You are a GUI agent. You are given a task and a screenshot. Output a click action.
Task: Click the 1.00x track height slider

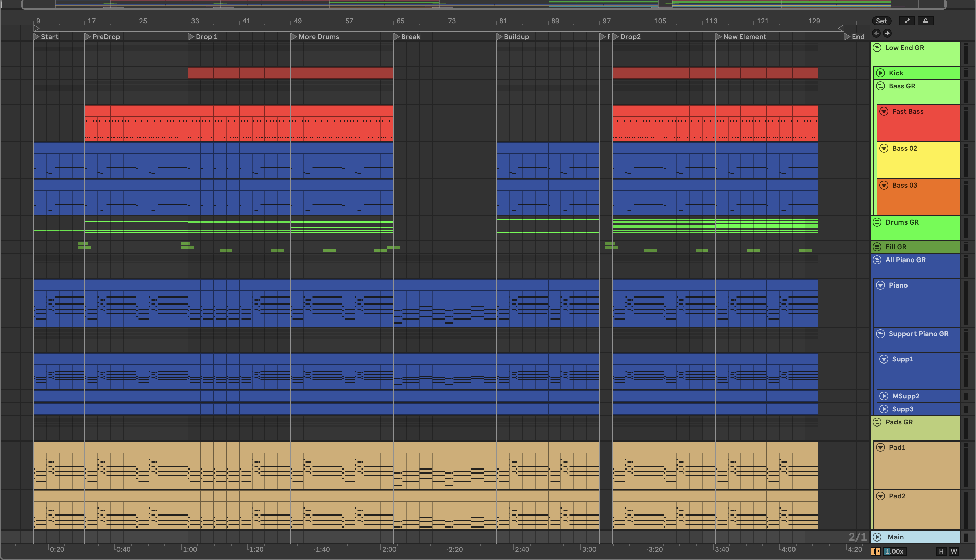point(894,551)
